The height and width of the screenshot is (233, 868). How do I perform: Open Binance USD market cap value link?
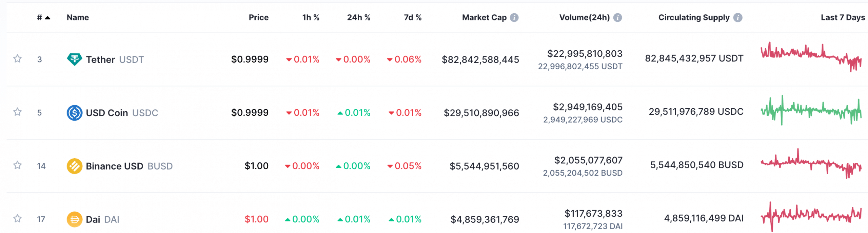pos(484,166)
